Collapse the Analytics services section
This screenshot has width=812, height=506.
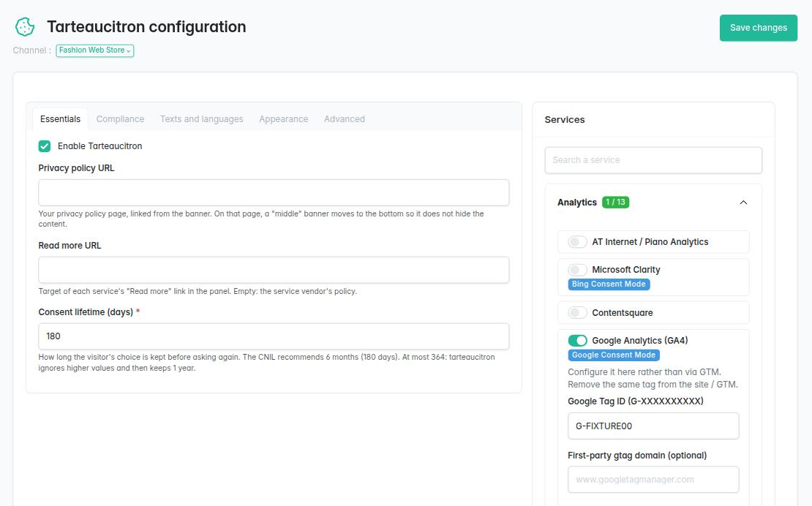coord(743,203)
